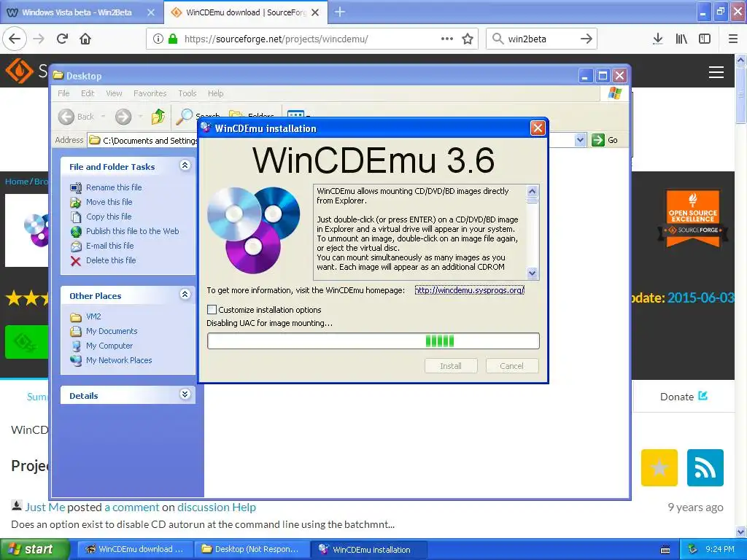Click the yellow star favorite button

(x=659, y=467)
